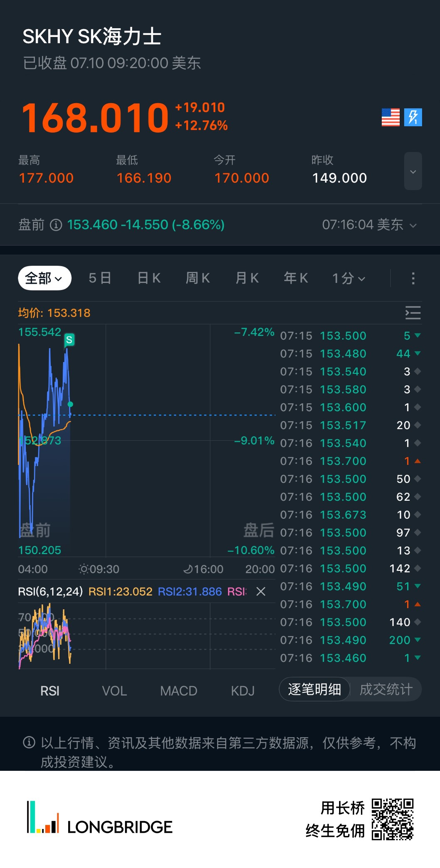Expand pre-market time 07:16:04 dropdown
This screenshot has height=868, width=440.
click(369, 225)
